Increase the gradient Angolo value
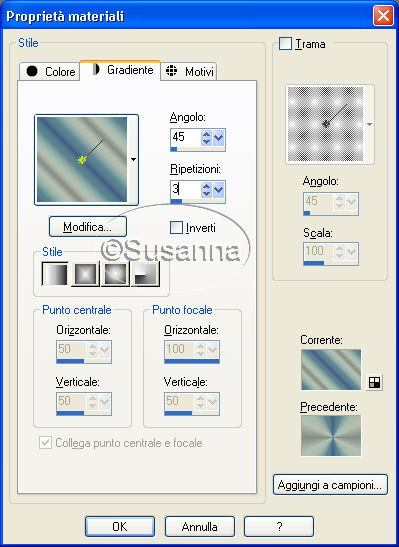Image resolution: width=399 pixels, height=547 pixels. pyautogui.click(x=206, y=134)
